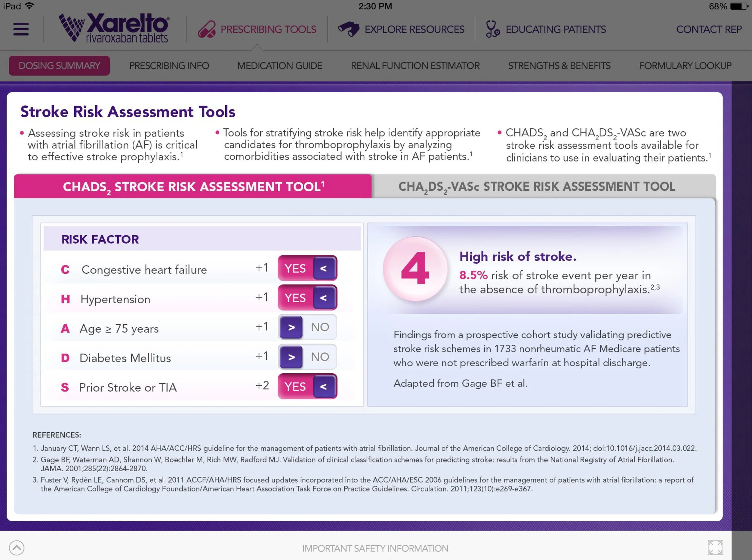Tap the Educating Patients stethoscope icon
Screen dimensions: 752x560
point(492,29)
